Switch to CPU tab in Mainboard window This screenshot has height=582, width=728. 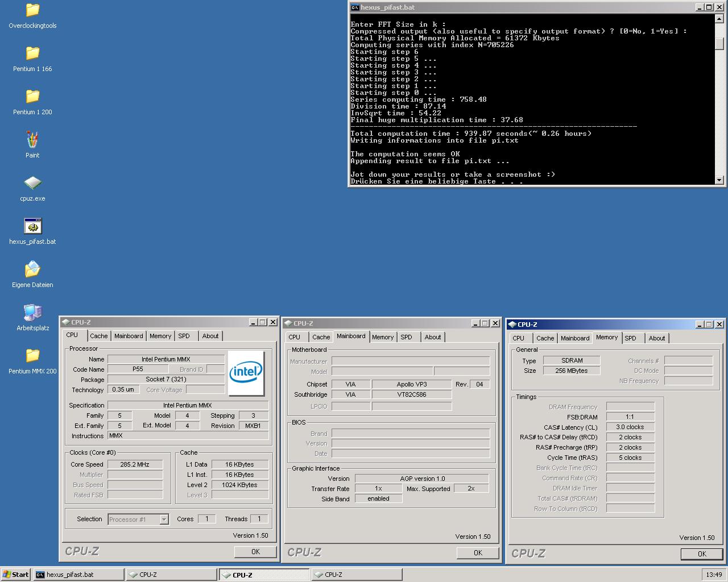click(x=295, y=337)
